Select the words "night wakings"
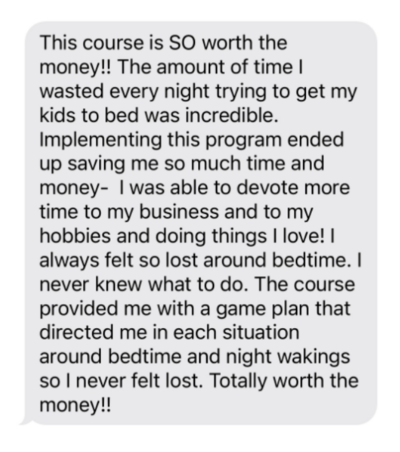Image resolution: width=400 pixels, height=452 pixels. click(288, 357)
